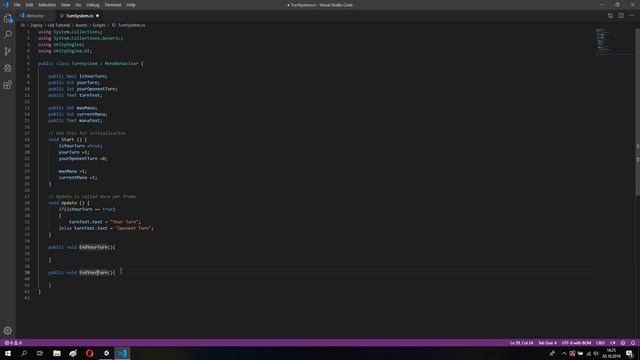Open the File menu
Screen dimensions: 640x360
click(x=17, y=5)
